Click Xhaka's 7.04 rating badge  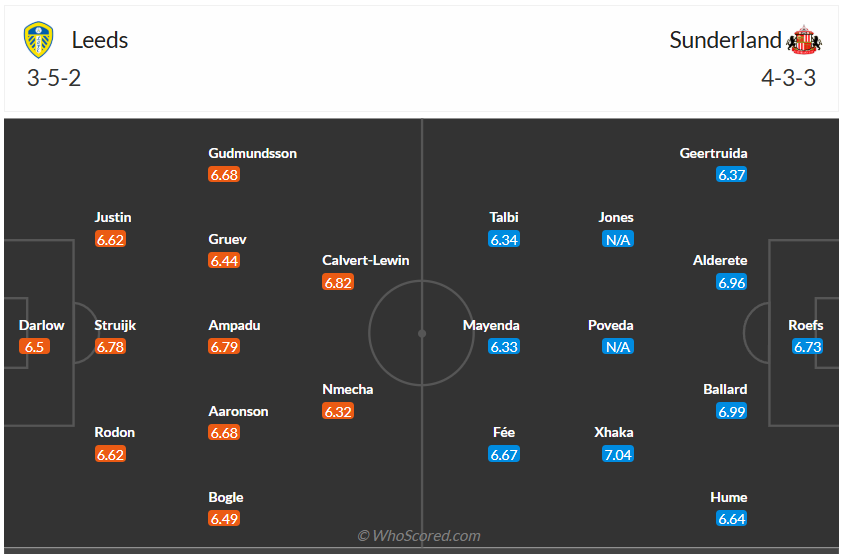point(618,454)
